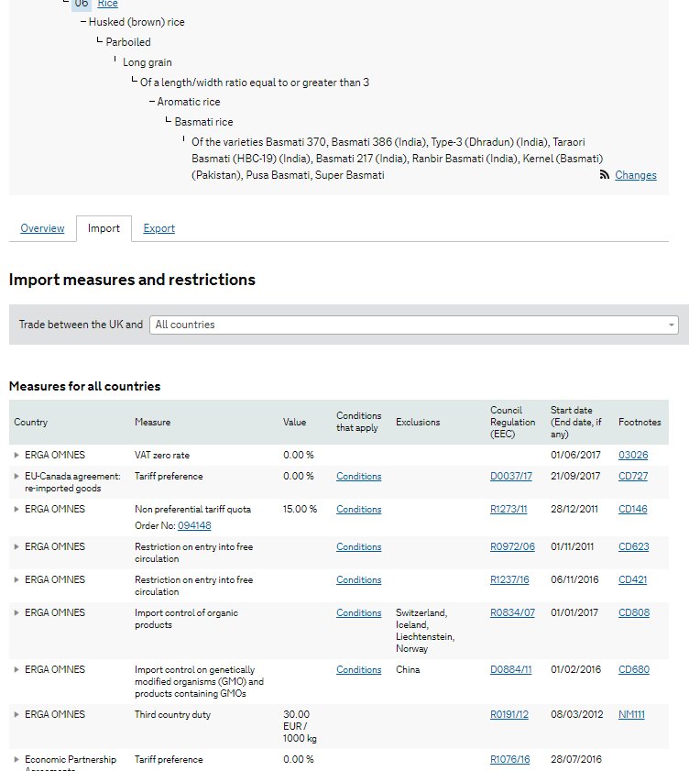
Task: Expand the Import control of organic products row
Action: (x=16, y=612)
